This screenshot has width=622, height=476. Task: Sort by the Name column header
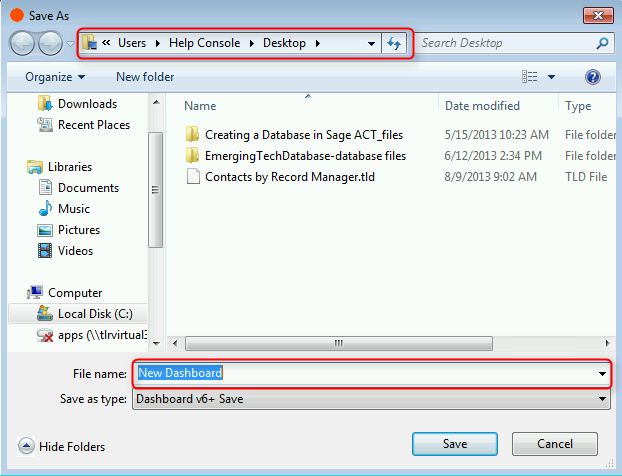(200, 106)
